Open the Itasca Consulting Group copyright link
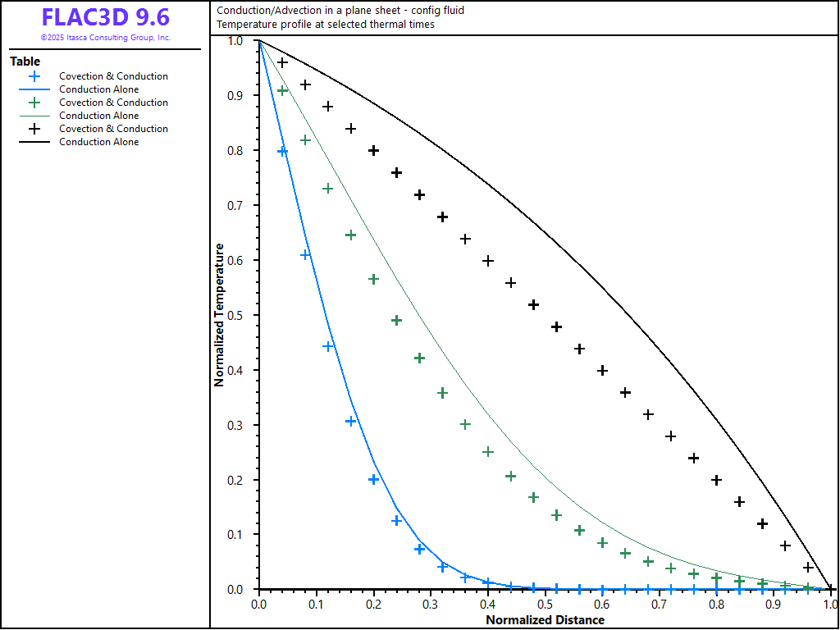 pos(105,38)
